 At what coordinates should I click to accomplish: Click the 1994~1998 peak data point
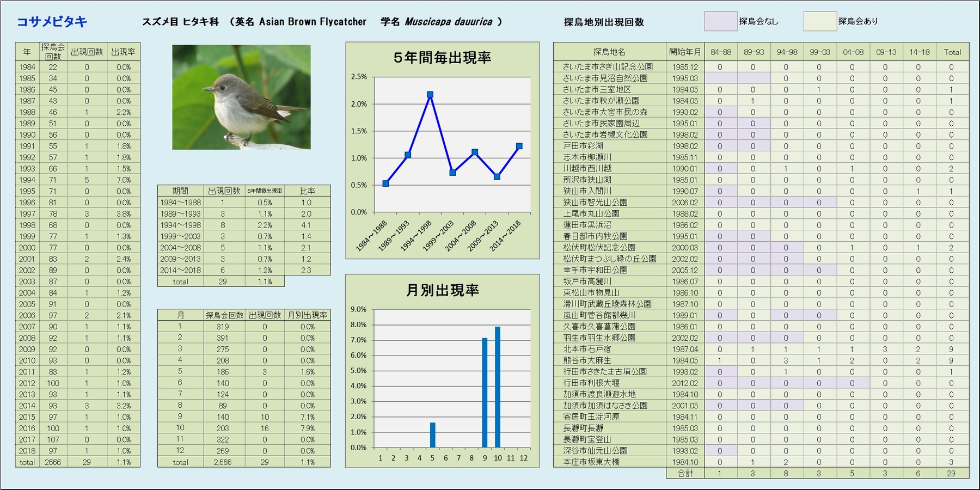430,95
